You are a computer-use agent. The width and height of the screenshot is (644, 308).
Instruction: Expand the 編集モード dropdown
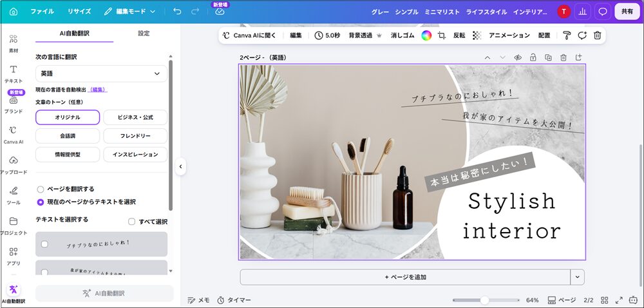[x=130, y=12]
